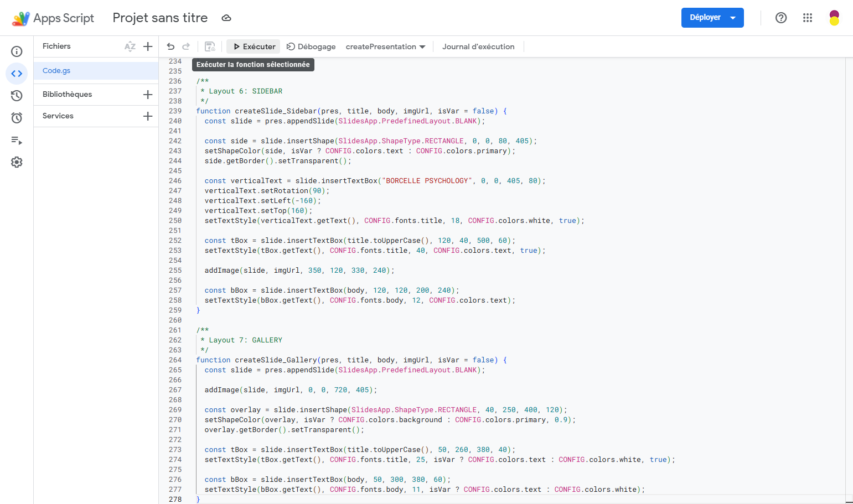This screenshot has width=853, height=504.
Task: Click line number 239 in gutter
Action: pos(175,111)
